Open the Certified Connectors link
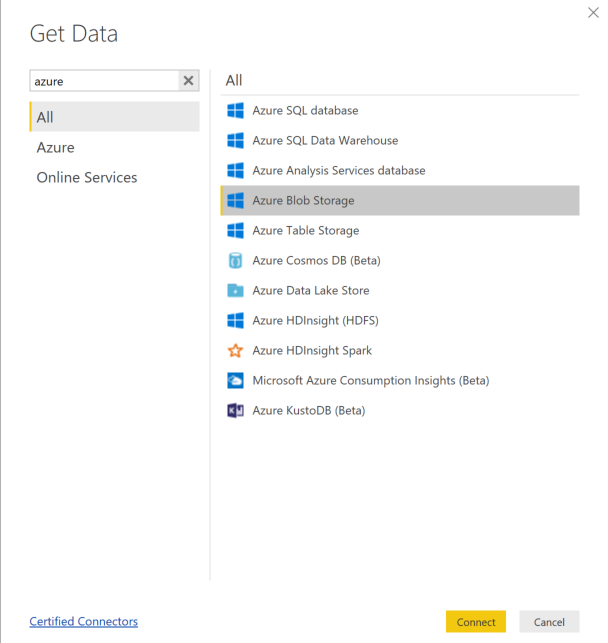608x643 pixels. (x=84, y=621)
